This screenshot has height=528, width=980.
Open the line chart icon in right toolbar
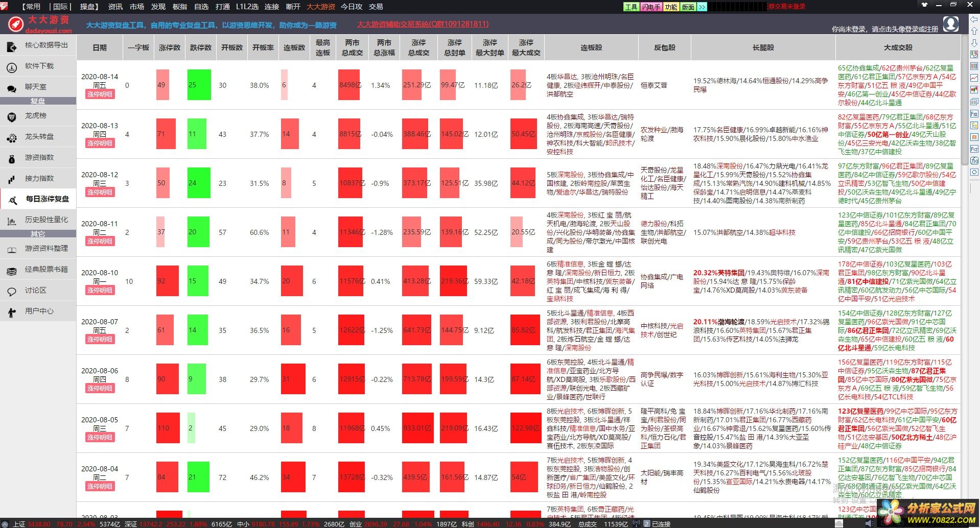coord(974,78)
